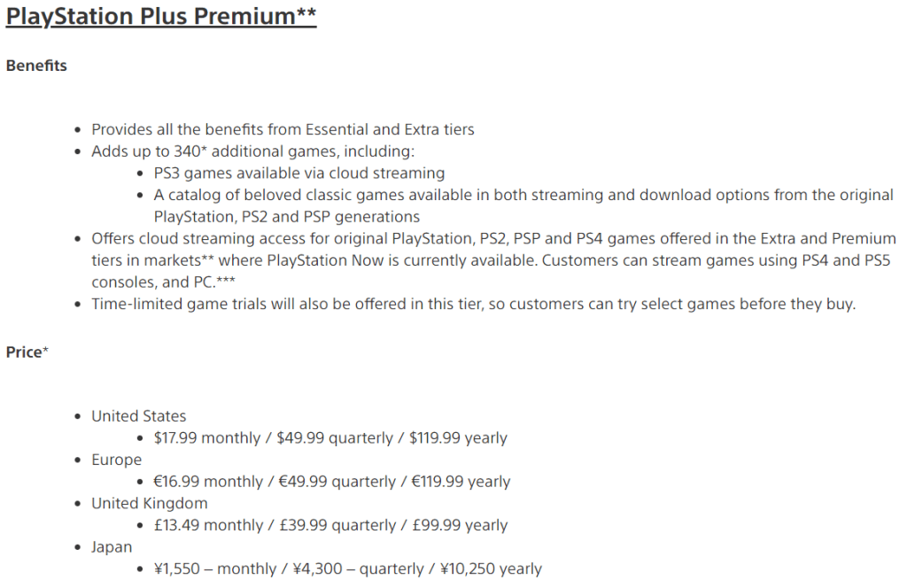Click the United States region label

point(139,416)
